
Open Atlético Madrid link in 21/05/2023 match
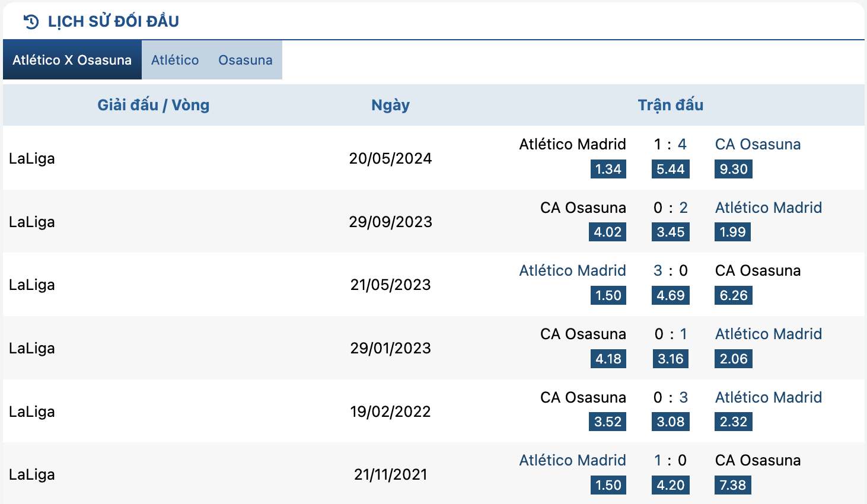point(573,270)
